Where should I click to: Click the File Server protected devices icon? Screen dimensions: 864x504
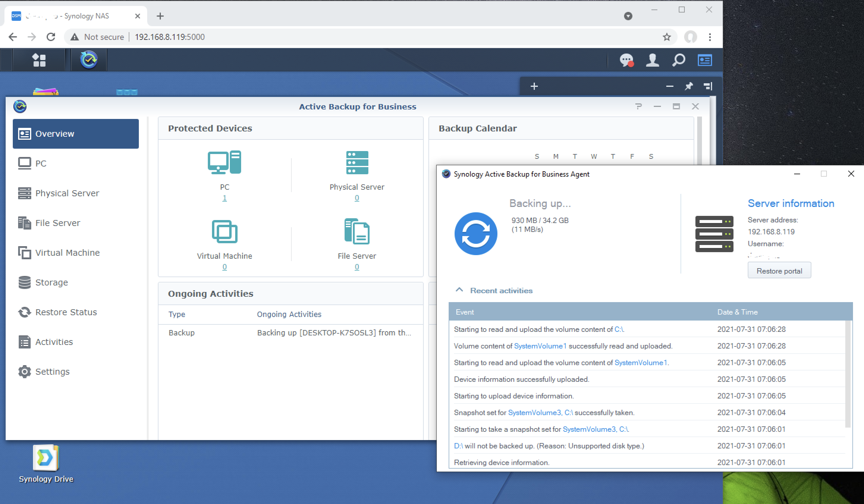coord(357,231)
